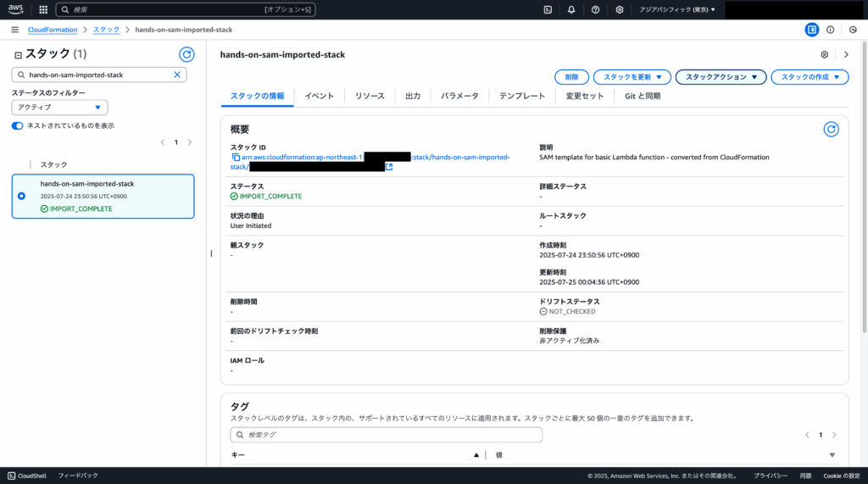The width and height of the screenshot is (868, 484).
Task: Open the notifications bell
Action: tap(571, 9)
